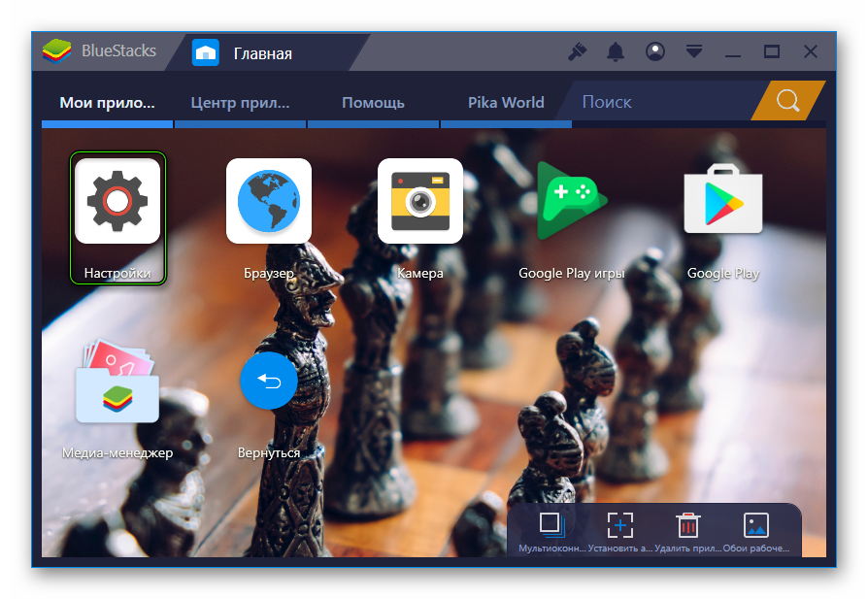Switch to the Центр прил... tab
The width and height of the screenshot is (868, 599).
[x=240, y=103]
